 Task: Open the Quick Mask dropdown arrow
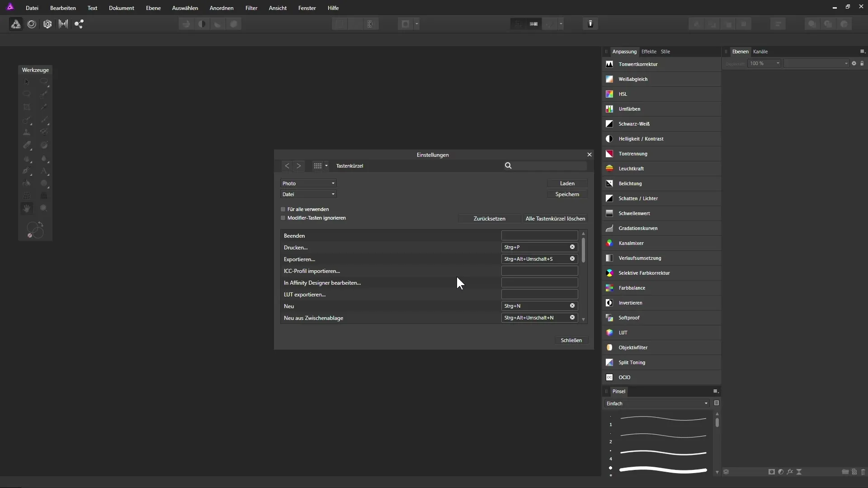417,24
